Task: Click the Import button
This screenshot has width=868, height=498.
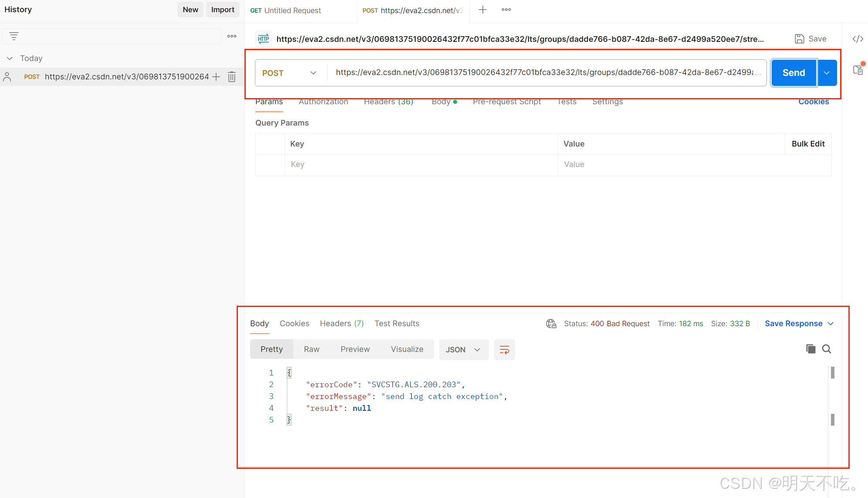Action: click(x=223, y=10)
